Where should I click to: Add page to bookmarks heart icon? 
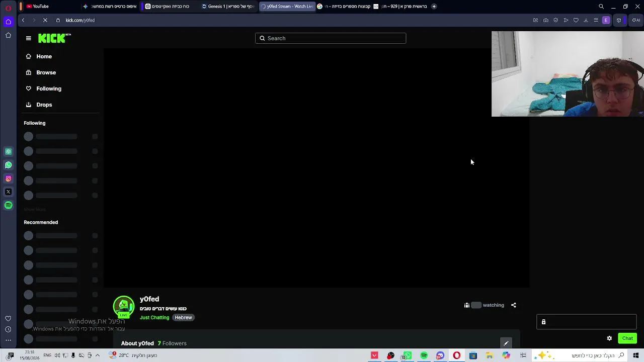pyautogui.click(x=576, y=20)
